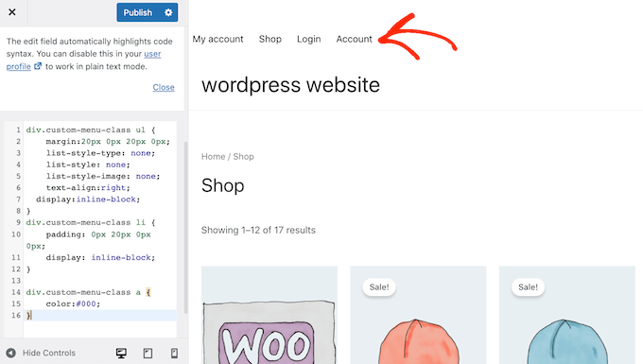Click code line 'color:#000;'
The width and height of the screenshot is (643, 364).
(x=73, y=303)
